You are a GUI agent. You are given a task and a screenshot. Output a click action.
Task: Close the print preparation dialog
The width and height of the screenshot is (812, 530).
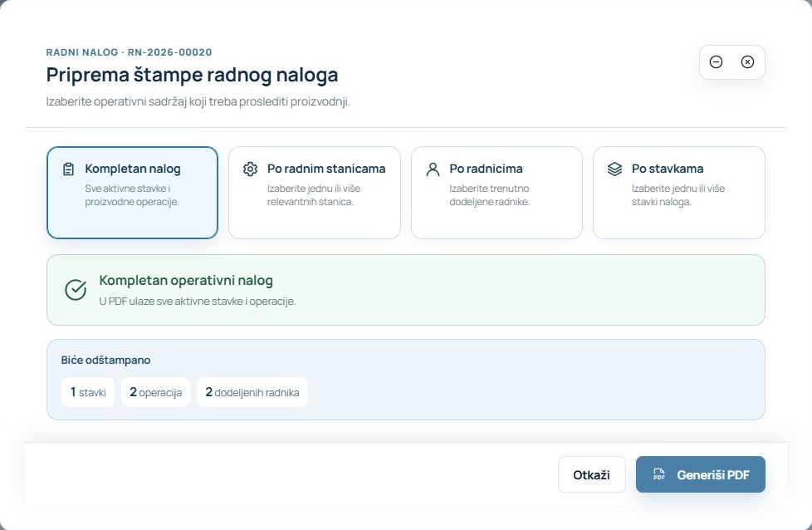(747, 62)
